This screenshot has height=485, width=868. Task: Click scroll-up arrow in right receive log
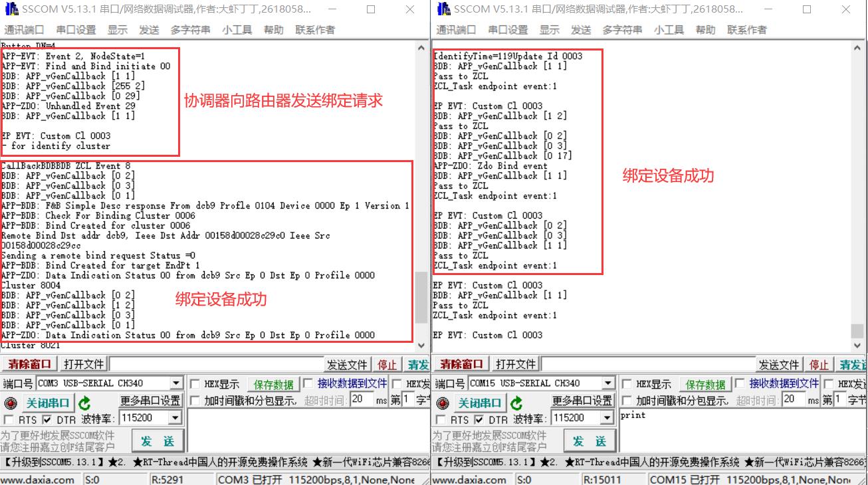[x=857, y=48]
